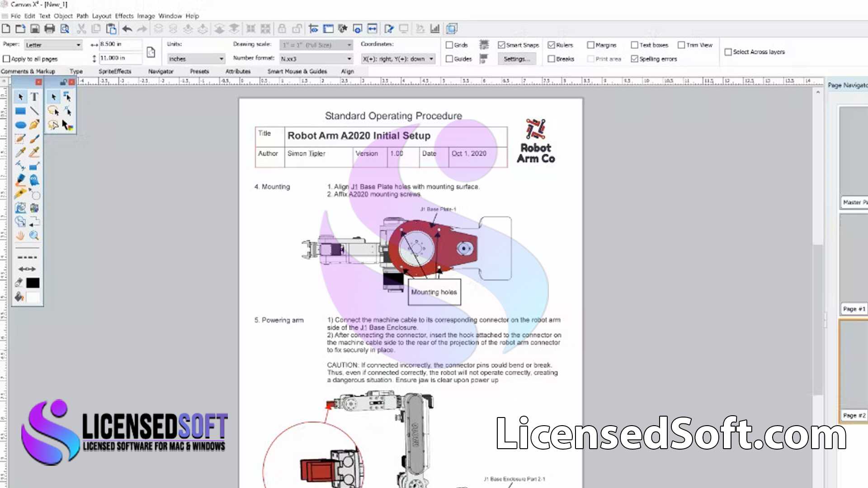Click the New document icon

[6, 29]
